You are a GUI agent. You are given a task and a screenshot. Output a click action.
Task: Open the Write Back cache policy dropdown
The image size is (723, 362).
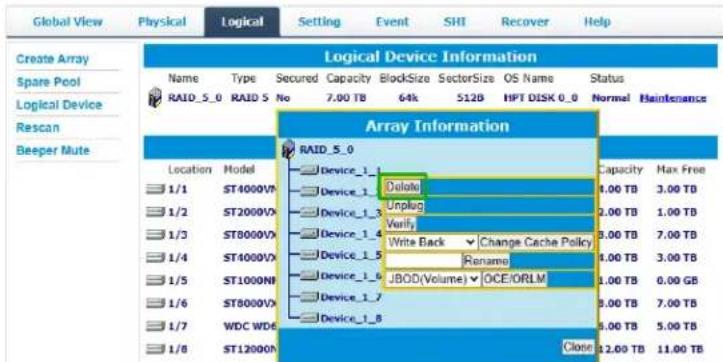tap(431, 242)
